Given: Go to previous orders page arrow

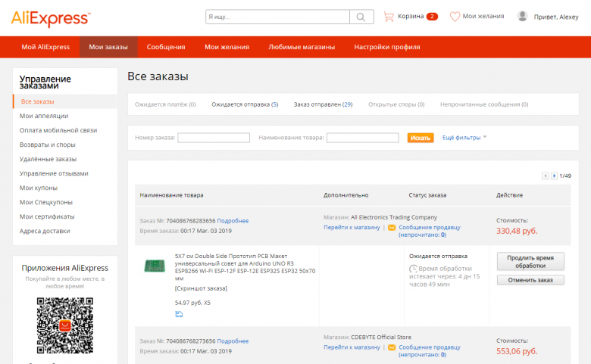Looking at the screenshot, I should pos(545,176).
